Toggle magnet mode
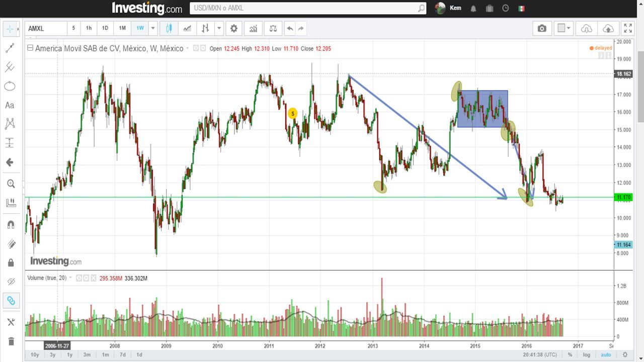Viewport: 644px width, 362px height. pyautogui.click(x=11, y=225)
